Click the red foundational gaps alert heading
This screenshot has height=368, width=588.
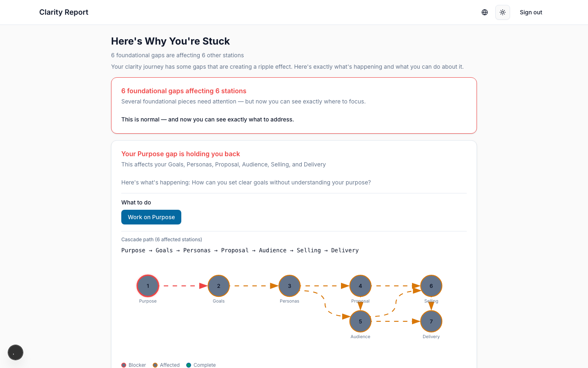click(x=184, y=91)
